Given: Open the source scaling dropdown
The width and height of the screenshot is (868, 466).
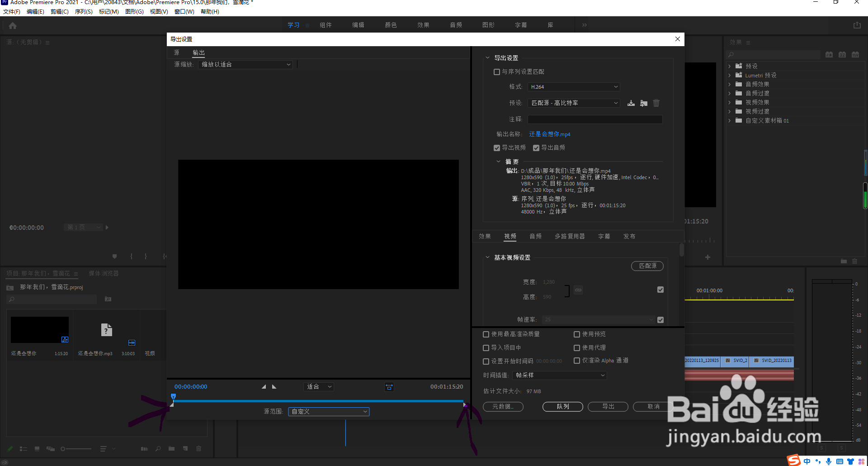Looking at the screenshot, I should click(x=245, y=65).
